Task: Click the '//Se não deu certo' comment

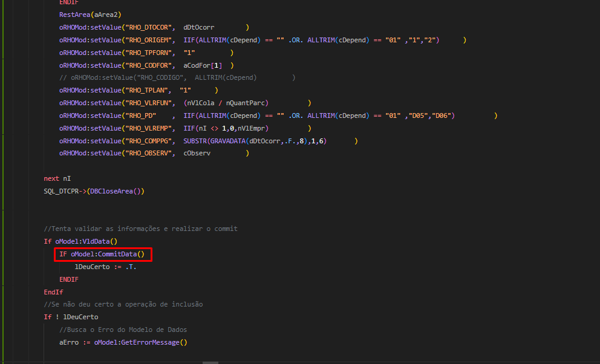Action: point(123,304)
